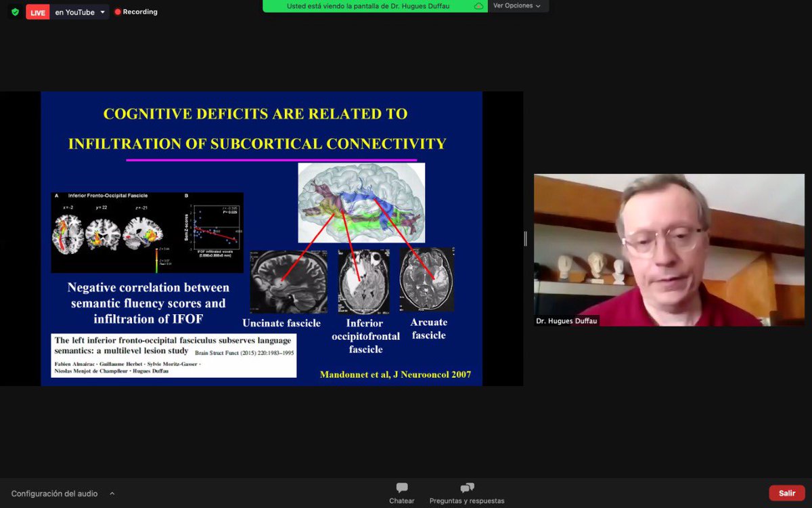Viewport: 812px width, 508px height.
Task: Expand the audio settings caret arrow
Action: (x=112, y=493)
